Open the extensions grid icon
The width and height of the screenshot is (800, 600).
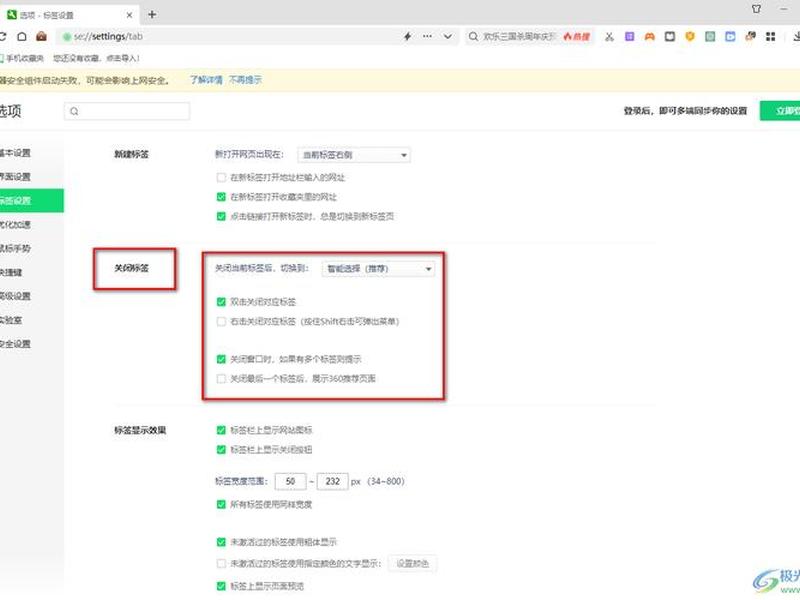770,36
